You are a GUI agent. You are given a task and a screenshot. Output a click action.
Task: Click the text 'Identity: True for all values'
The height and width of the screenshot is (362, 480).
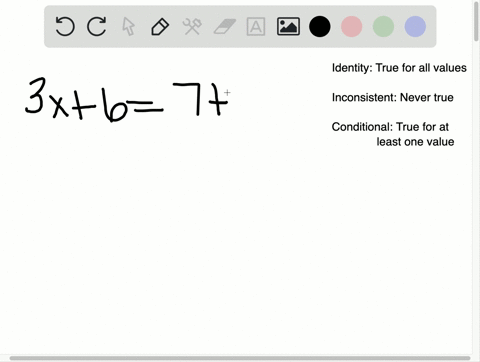click(x=399, y=68)
